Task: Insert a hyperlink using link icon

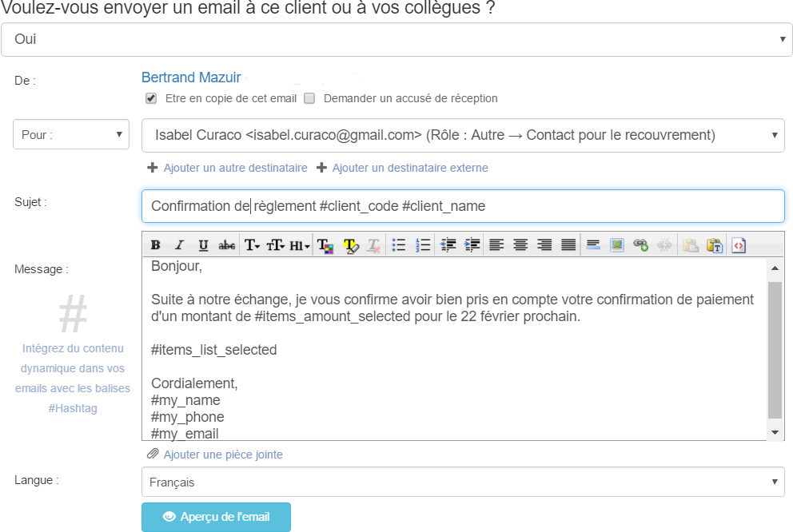Action: point(640,245)
